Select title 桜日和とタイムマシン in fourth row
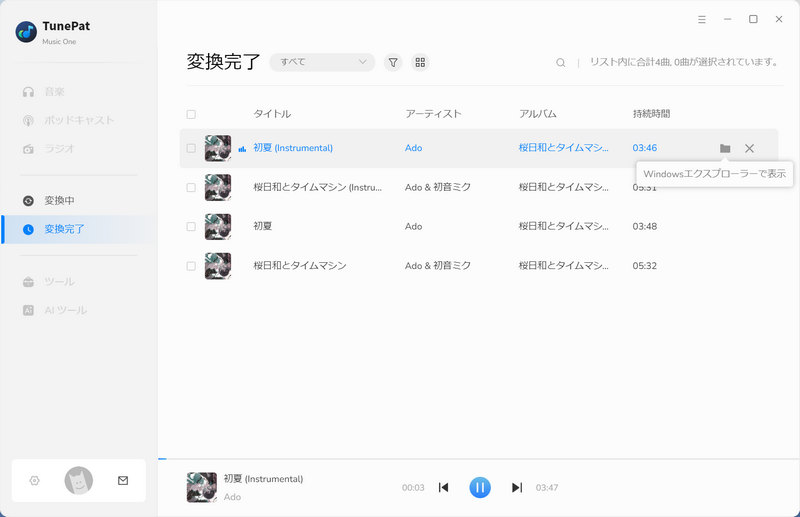 [300, 265]
